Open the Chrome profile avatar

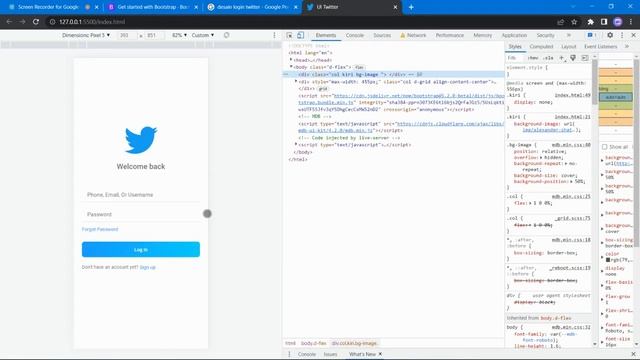pyautogui.click(x=618, y=22)
